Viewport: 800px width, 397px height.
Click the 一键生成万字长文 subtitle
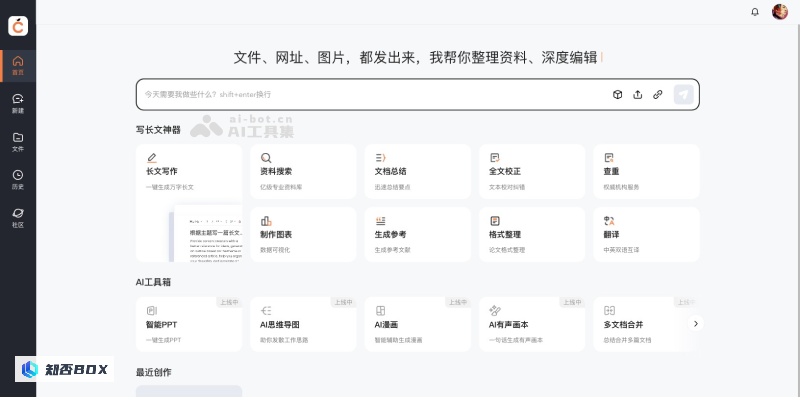point(170,187)
